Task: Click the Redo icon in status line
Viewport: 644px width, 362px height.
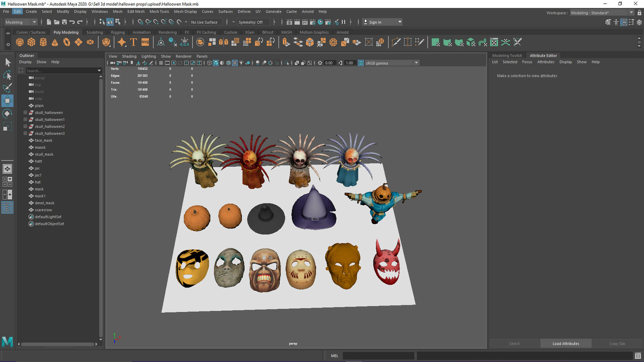Action: 80,22
